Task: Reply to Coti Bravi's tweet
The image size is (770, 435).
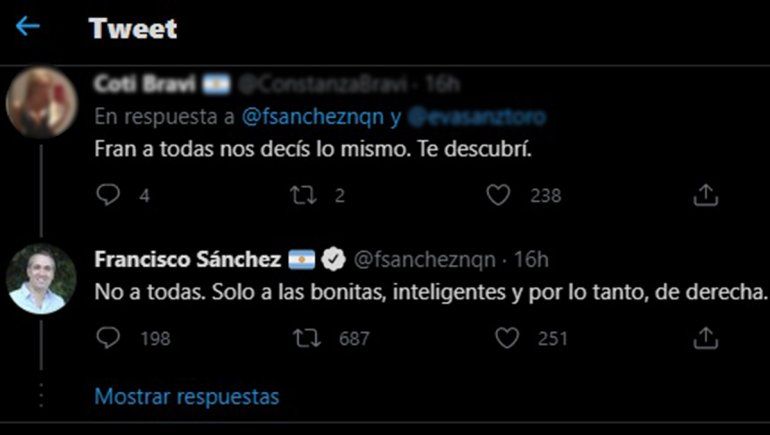Action: point(108,195)
